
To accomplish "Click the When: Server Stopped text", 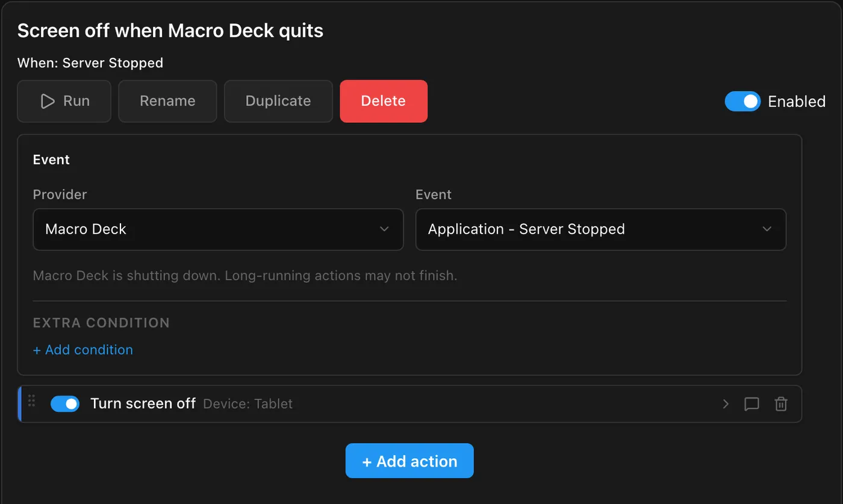I will (90, 63).
